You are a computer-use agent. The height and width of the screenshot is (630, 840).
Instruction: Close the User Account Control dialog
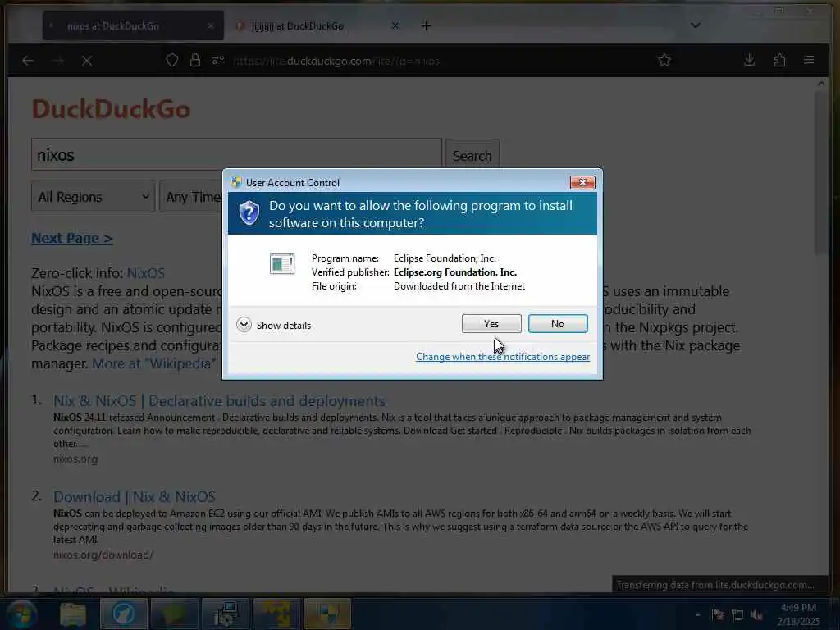click(x=582, y=183)
